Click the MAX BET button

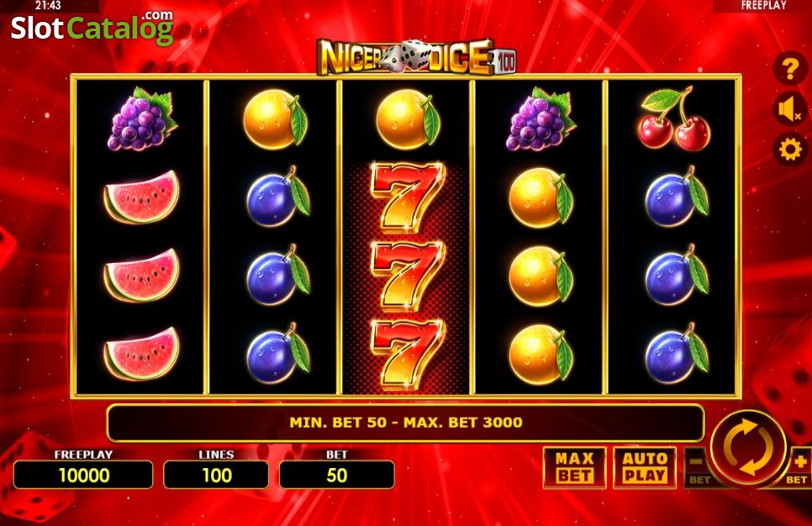coord(574,467)
